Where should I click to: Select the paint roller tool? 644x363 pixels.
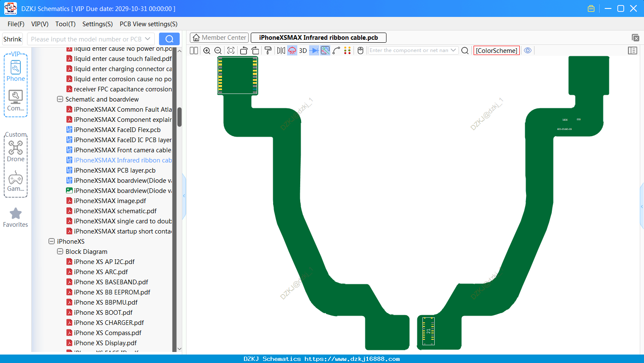point(268,50)
